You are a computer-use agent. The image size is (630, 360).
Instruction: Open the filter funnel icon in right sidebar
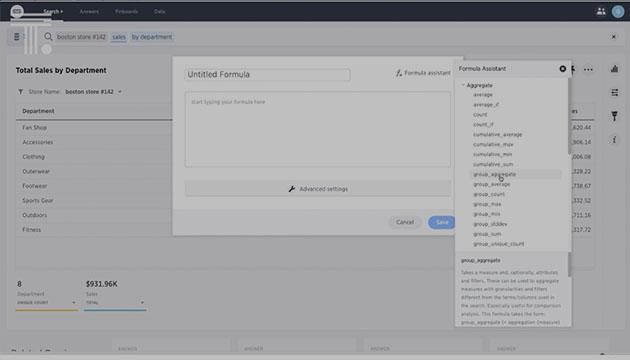[614, 116]
